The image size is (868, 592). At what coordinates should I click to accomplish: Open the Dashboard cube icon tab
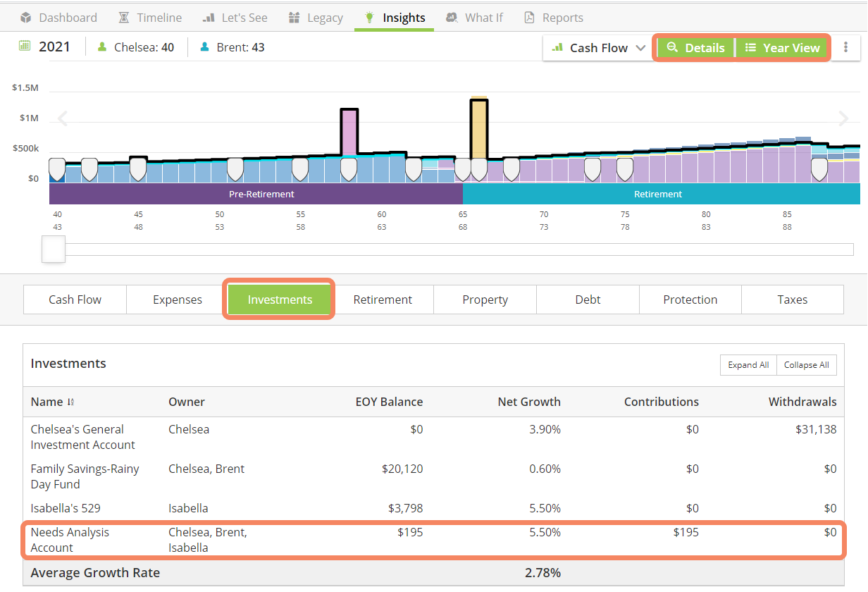coord(26,18)
